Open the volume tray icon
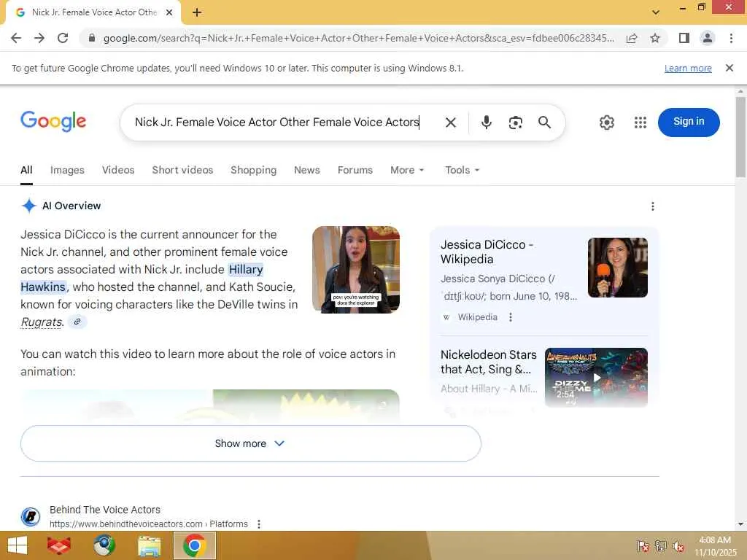Viewport: 747px width, 560px height. (678, 546)
